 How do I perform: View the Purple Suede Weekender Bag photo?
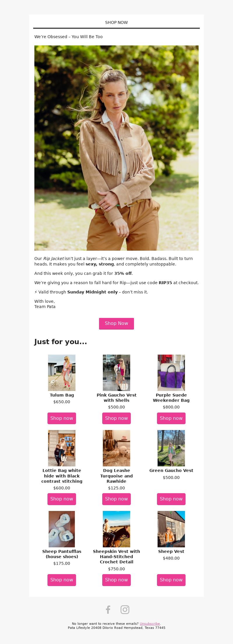pyautogui.click(x=171, y=373)
